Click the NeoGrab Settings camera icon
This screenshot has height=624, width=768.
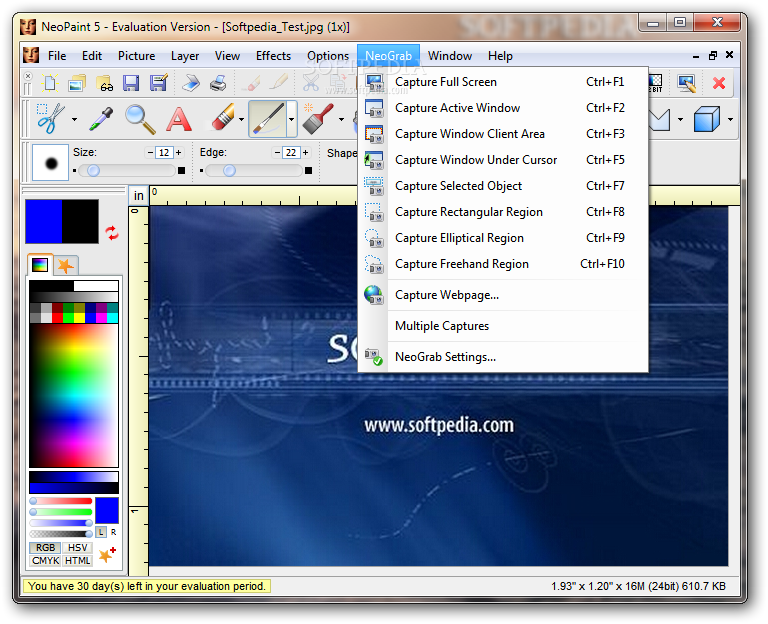point(373,357)
